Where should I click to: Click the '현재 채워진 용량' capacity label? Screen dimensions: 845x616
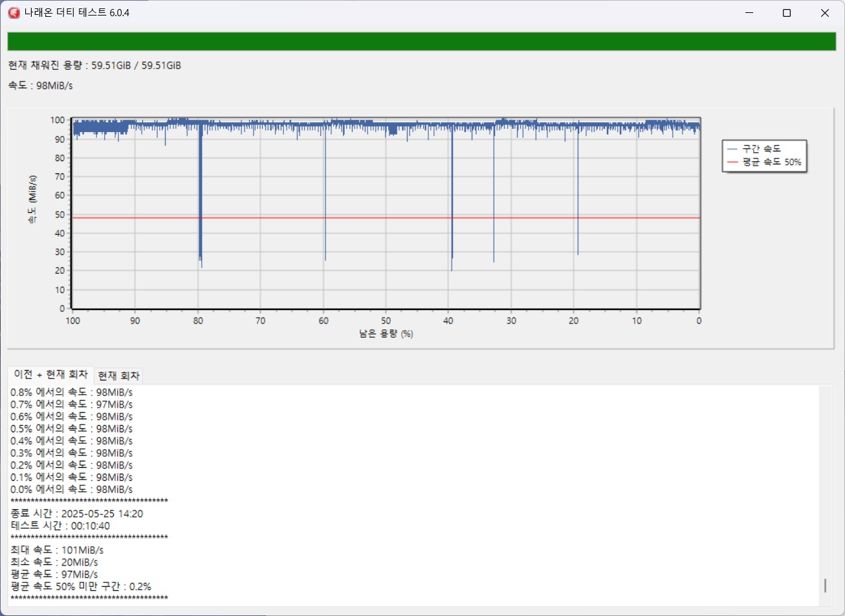[x=94, y=65]
